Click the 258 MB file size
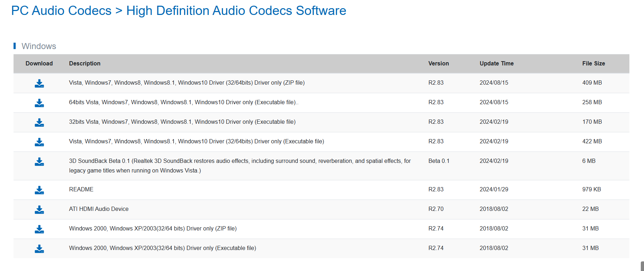 [x=592, y=102]
